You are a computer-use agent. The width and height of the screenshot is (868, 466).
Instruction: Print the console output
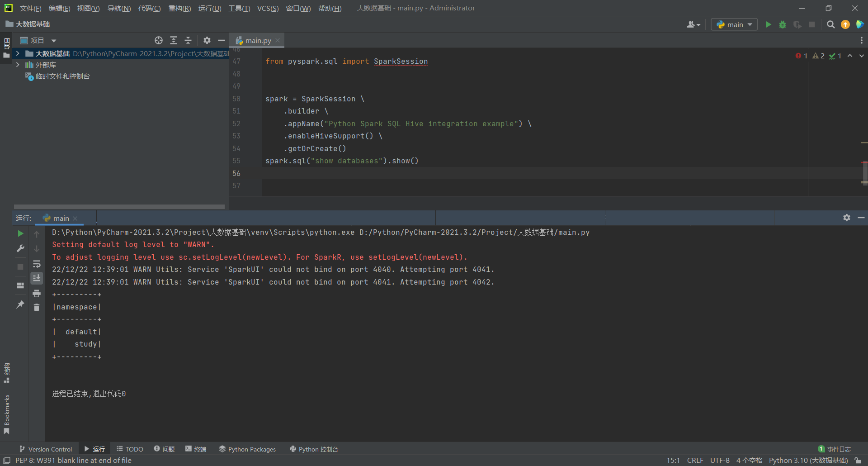(37, 294)
